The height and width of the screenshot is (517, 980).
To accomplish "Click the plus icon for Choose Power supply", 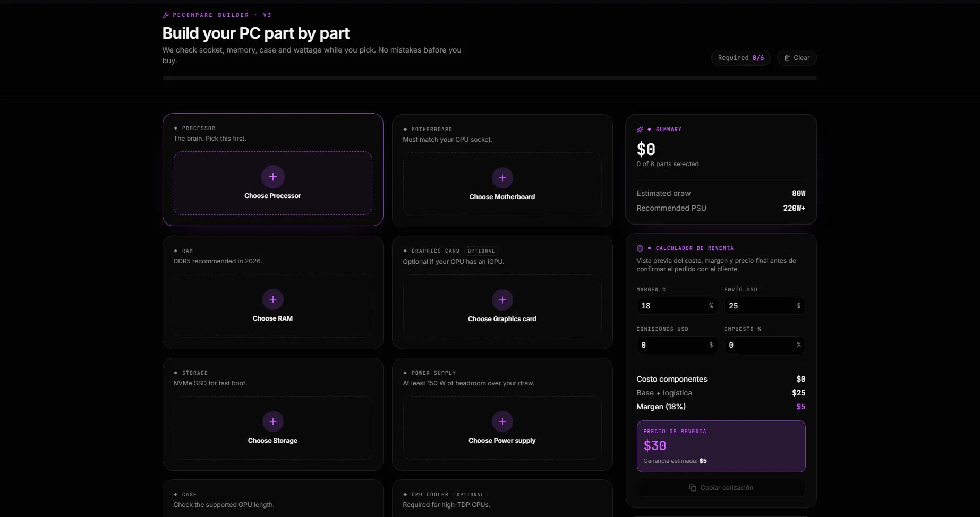I will pyautogui.click(x=502, y=421).
